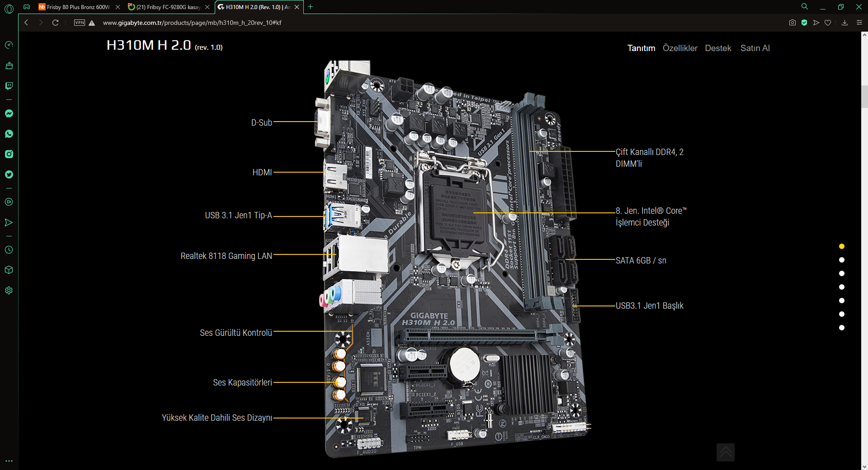868x470 pixels.
Task: Open WhatsApp in sidebar
Action: point(9,134)
